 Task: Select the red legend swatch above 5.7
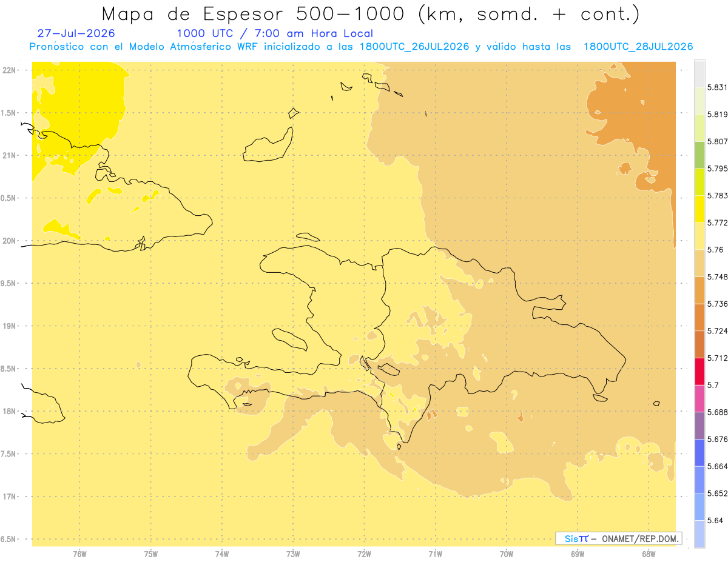[699, 371]
